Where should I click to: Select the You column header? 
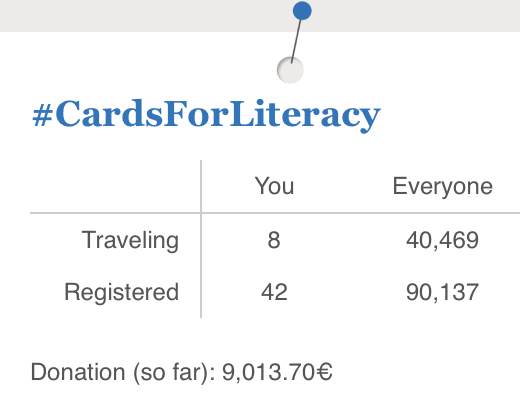274,186
